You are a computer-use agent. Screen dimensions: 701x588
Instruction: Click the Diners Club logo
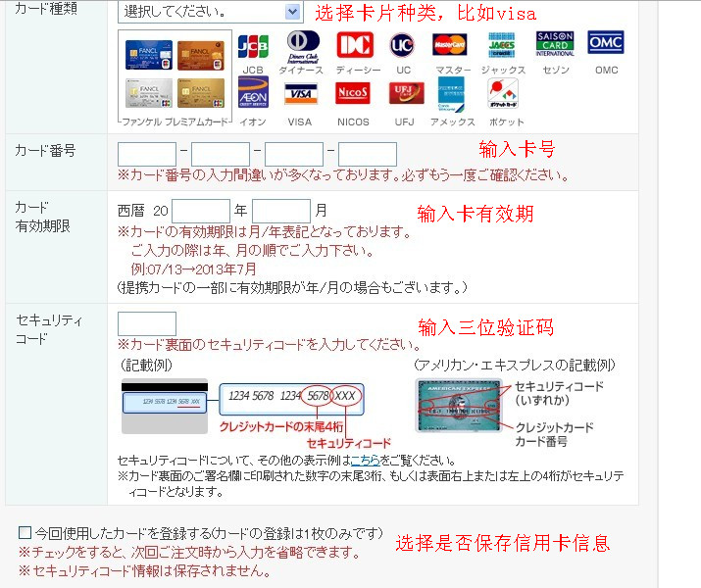point(303,46)
